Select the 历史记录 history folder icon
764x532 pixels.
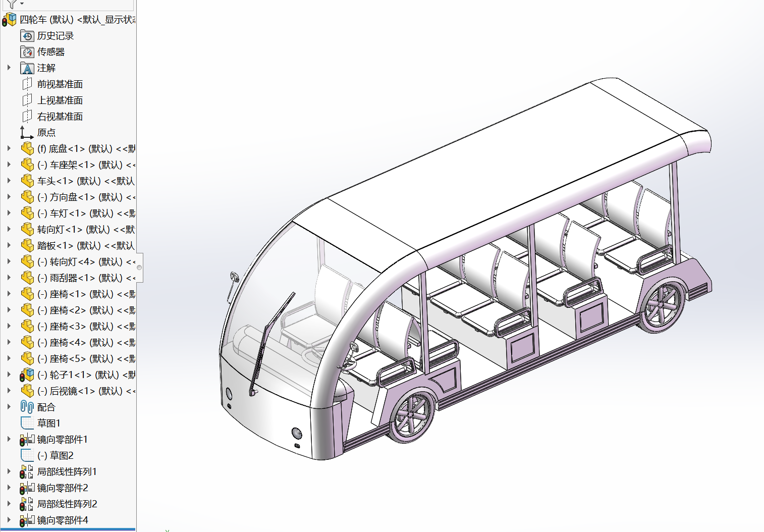[27, 36]
